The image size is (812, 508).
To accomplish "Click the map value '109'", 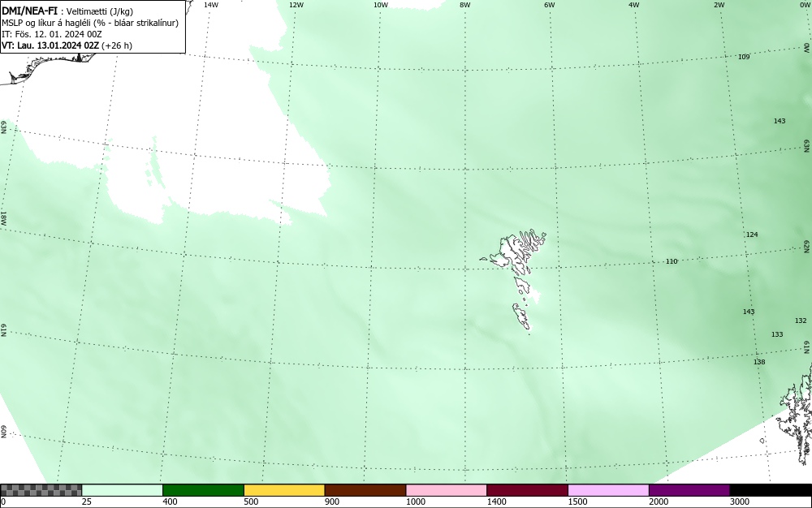I will [x=744, y=57].
